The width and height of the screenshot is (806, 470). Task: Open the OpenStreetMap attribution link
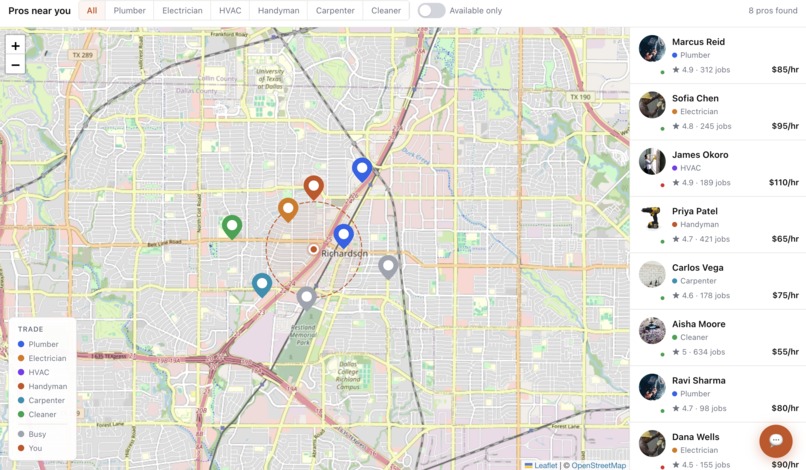598,465
